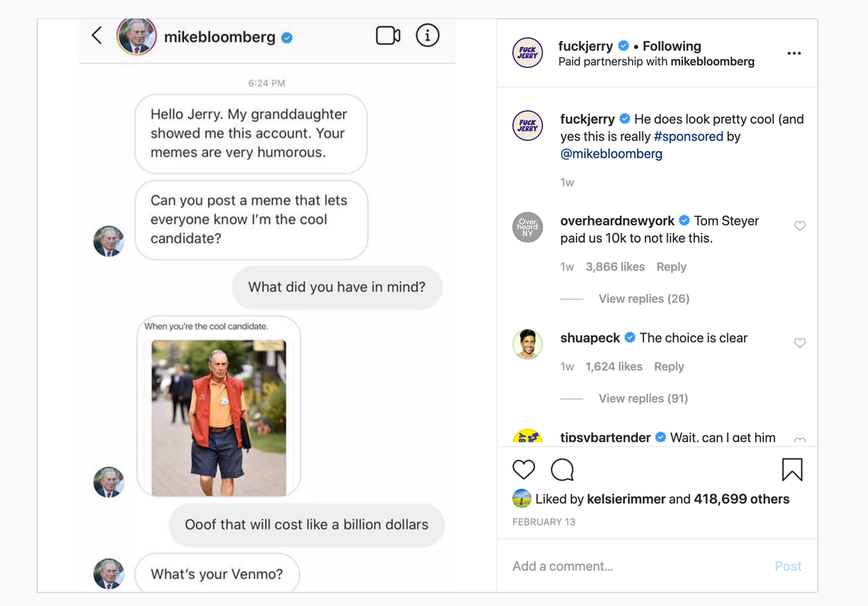Reply to overheardnewyork's comment
Screen dimensions: 868x606
[x=671, y=266]
